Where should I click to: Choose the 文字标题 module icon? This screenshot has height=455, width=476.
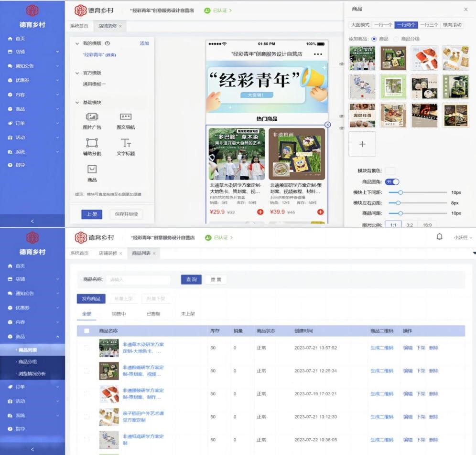point(126,143)
